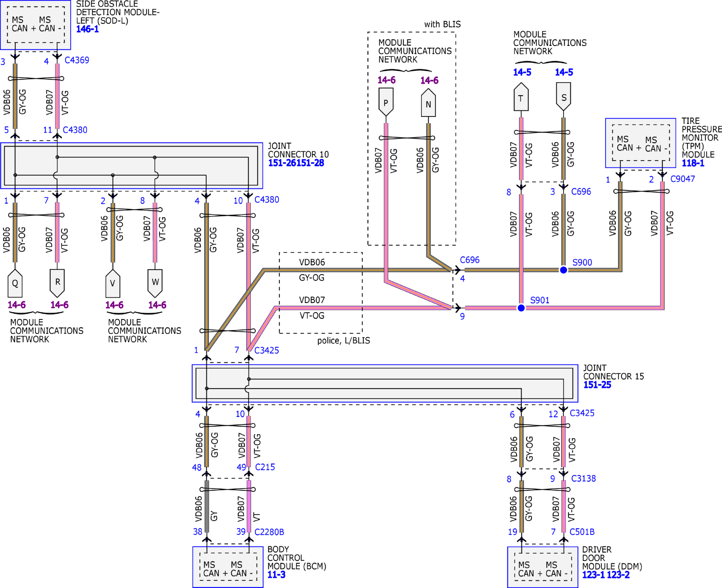Click the off-page connector P symbol
The height and width of the screenshot is (588, 722).
(x=386, y=102)
